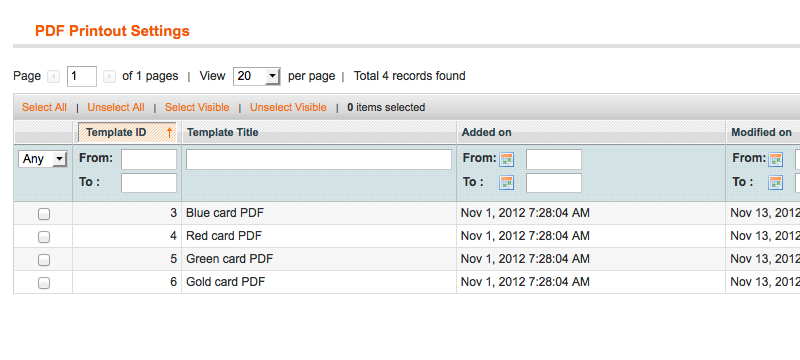Click the Template ID From field
Viewport: 800px width, 360px height.
click(x=149, y=160)
